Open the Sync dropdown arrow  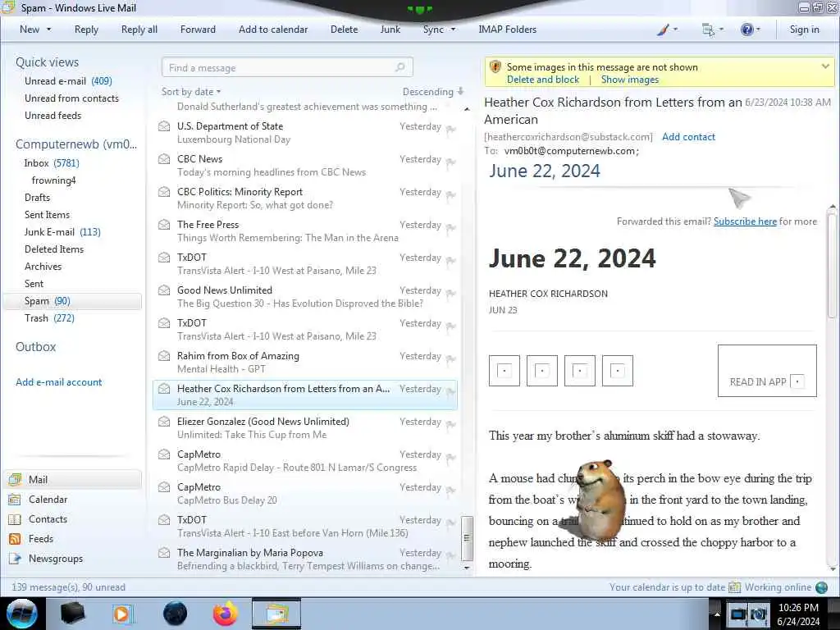click(x=453, y=30)
